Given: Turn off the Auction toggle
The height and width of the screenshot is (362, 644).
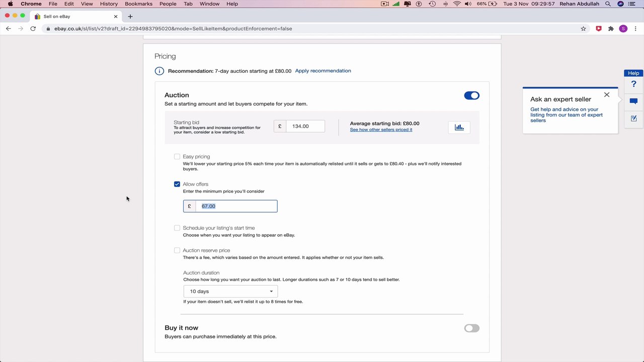Looking at the screenshot, I should click(x=471, y=96).
